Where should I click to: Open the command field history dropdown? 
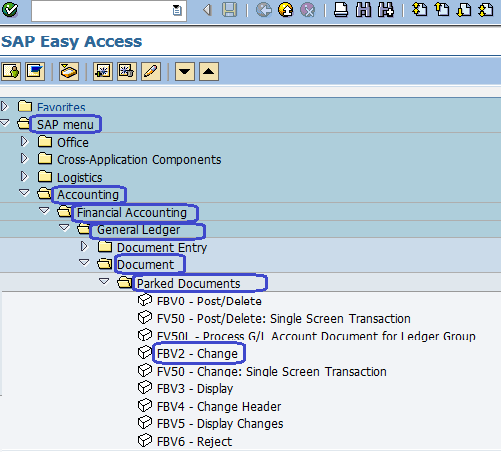pyautogui.click(x=177, y=11)
